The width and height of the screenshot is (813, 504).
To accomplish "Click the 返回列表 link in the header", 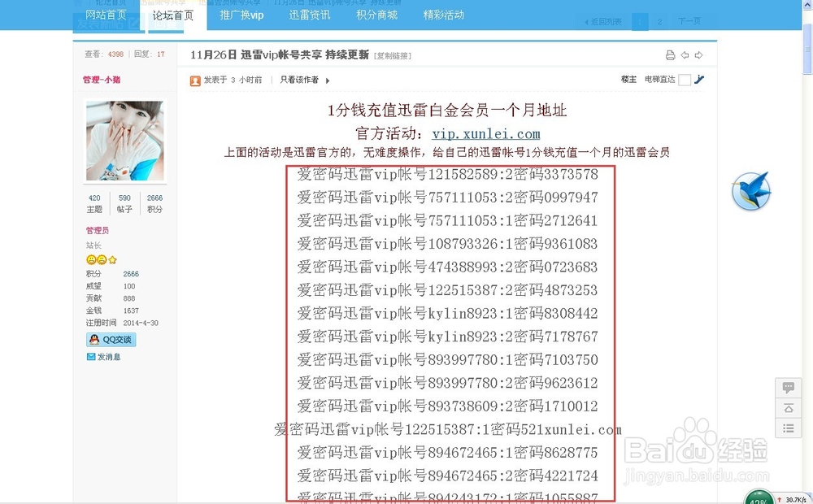I will click(602, 22).
